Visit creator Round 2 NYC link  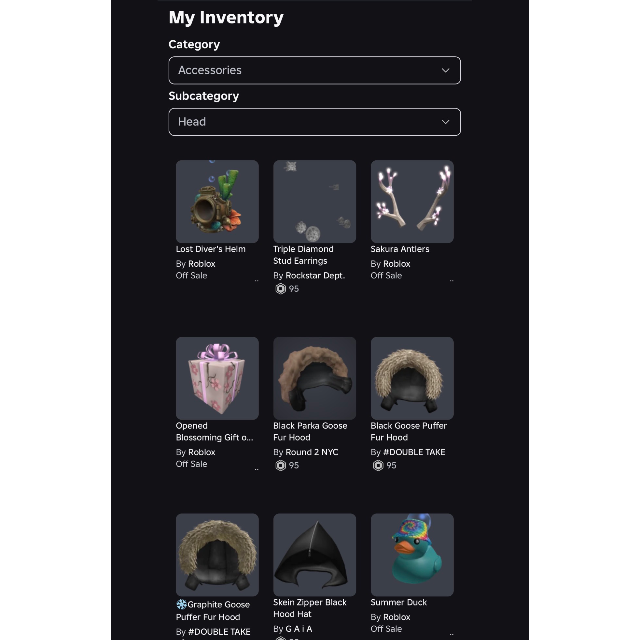pyautogui.click(x=312, y=452)
